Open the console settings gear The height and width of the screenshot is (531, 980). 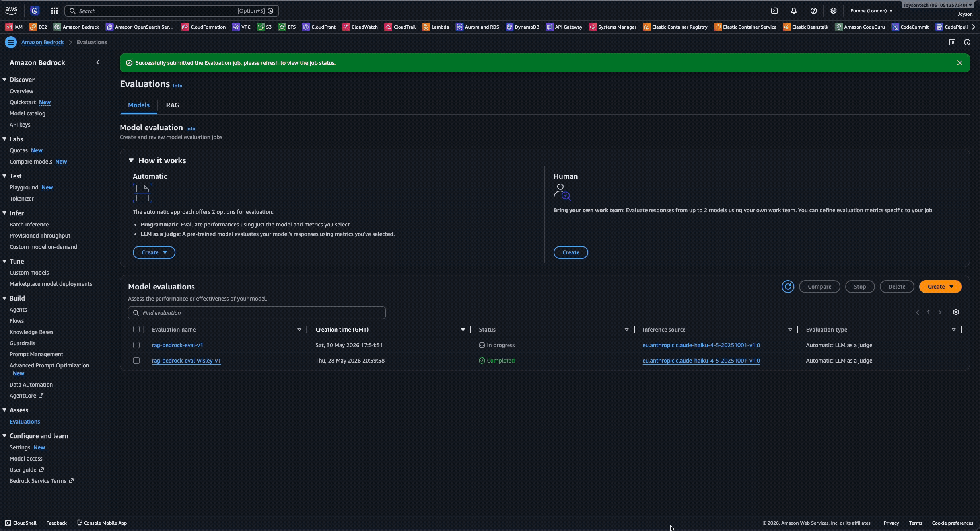pyautogui.click(x=833, y=11)
